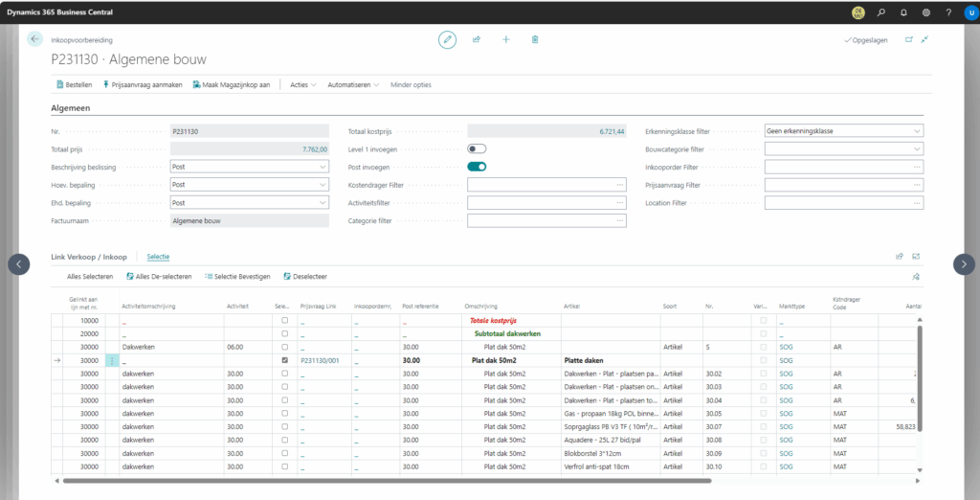
Task: Click the trash delete icon
Action: click(x=535, y=39)
